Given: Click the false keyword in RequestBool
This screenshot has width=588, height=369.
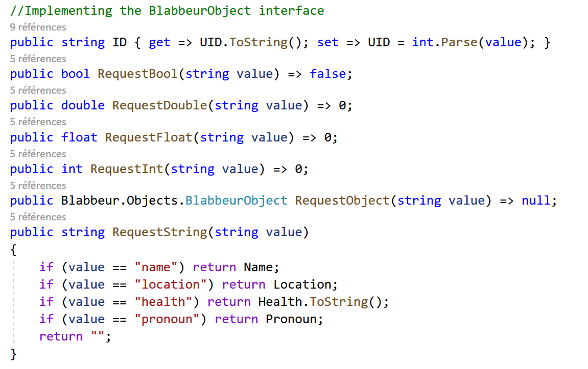Looking at the screenshot, I should coord(328,74).
